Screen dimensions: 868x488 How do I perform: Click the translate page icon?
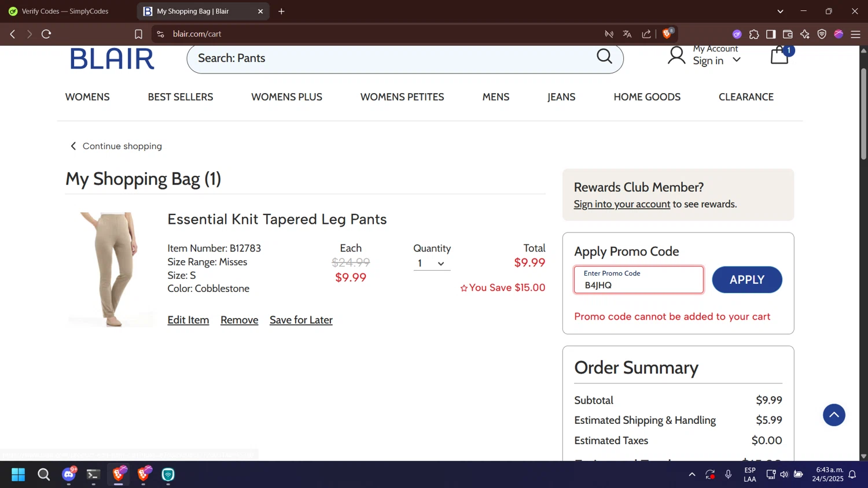(x=627, y=34)
